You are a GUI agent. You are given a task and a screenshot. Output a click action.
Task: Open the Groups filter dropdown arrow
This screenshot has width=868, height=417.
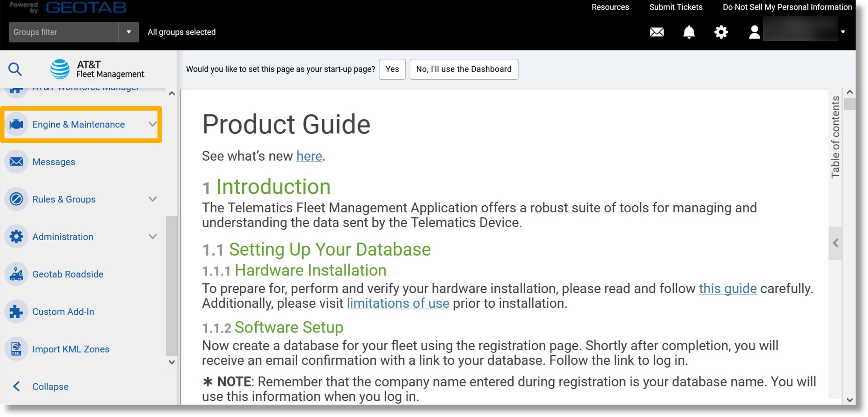pyautogui.click(x=129, y=32)
